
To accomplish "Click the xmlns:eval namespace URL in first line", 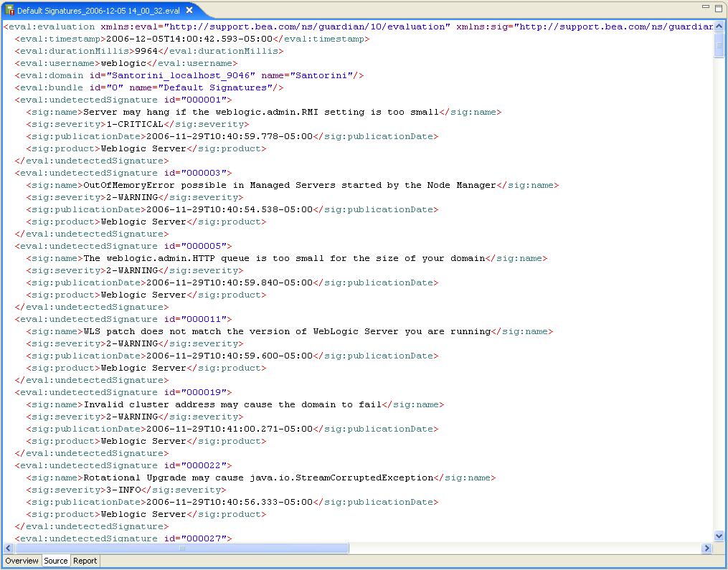I will pos(308,27).
